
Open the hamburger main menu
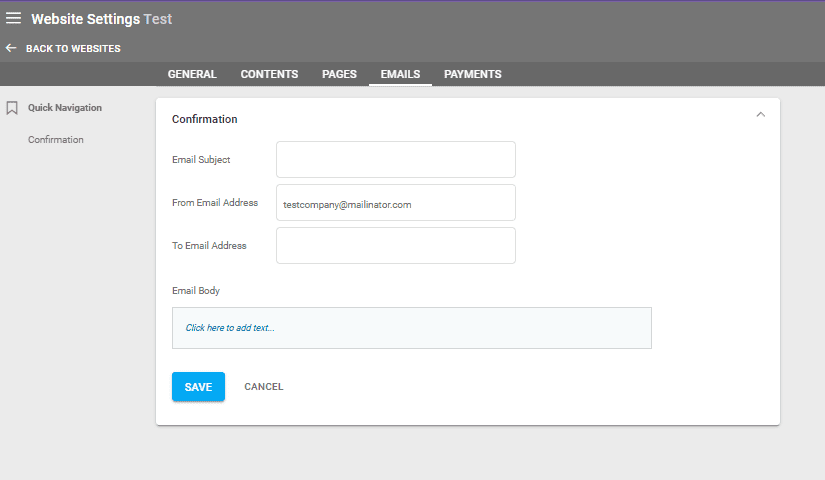click(x=13, y=18)
